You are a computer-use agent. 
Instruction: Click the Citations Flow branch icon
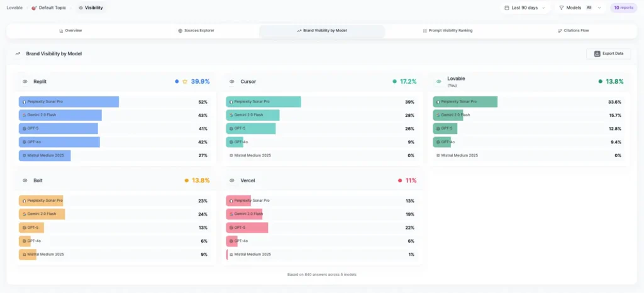click(x=560, y=31)
